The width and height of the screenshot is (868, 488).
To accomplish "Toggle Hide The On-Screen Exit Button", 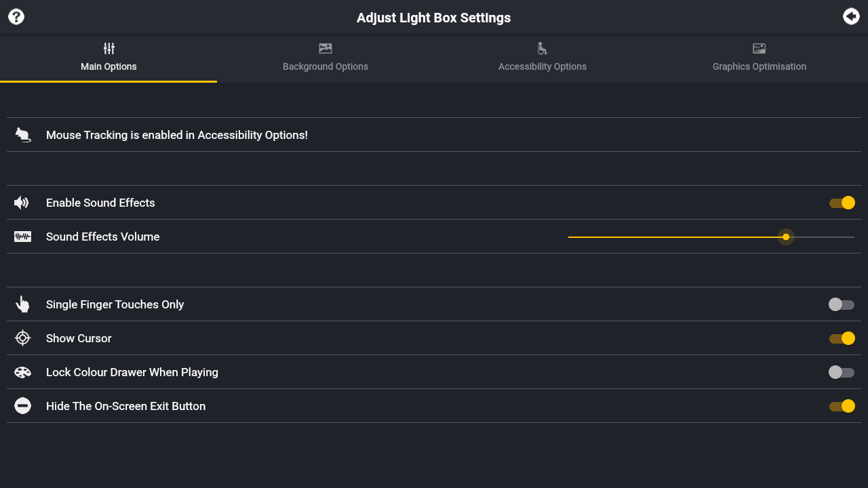I will [842, 406].
